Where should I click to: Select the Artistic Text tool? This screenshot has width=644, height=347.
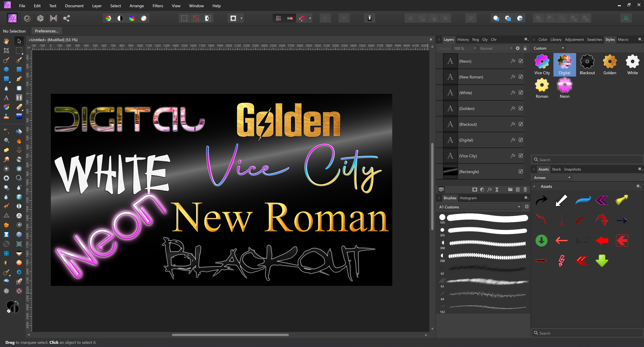pos(6,98)
